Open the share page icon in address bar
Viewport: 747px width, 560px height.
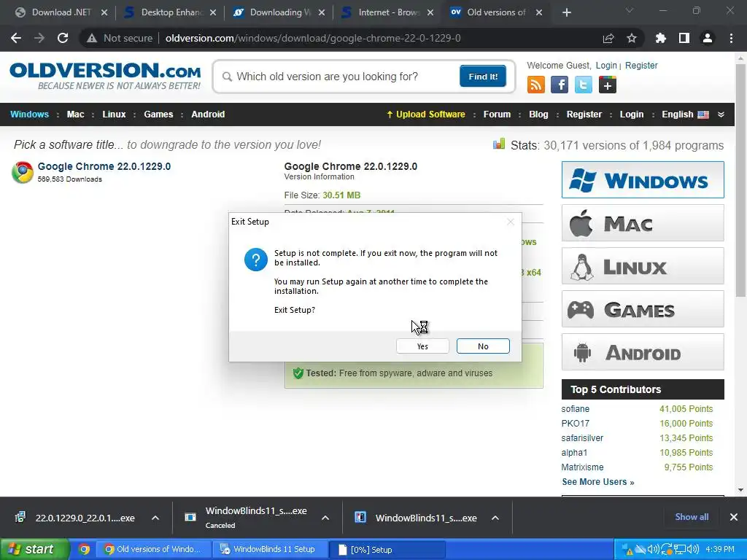608,38
